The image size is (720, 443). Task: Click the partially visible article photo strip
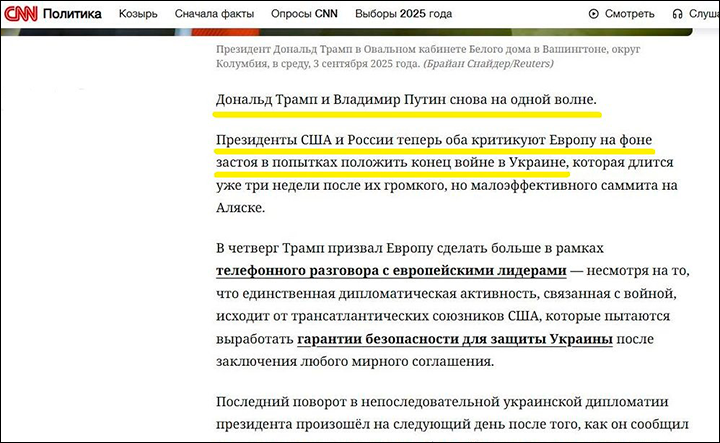347,32
